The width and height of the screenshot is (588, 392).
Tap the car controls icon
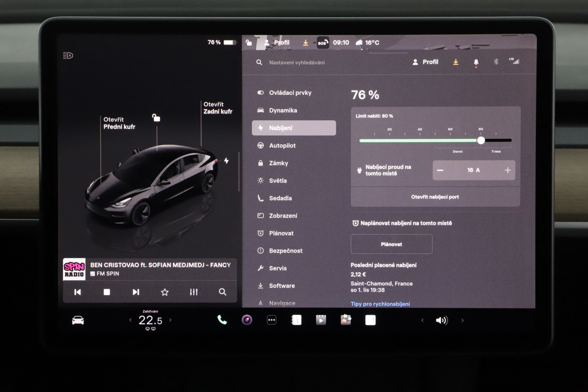(78, 320)
